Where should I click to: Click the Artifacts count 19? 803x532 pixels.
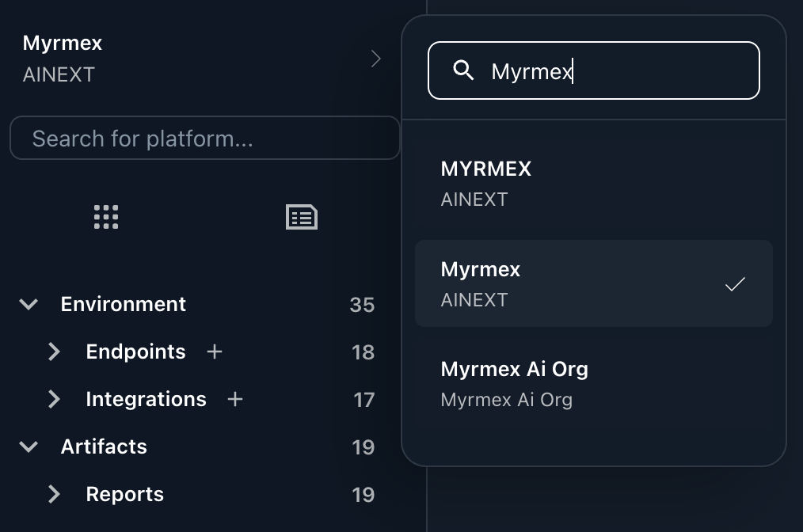(x=363, y=447)
